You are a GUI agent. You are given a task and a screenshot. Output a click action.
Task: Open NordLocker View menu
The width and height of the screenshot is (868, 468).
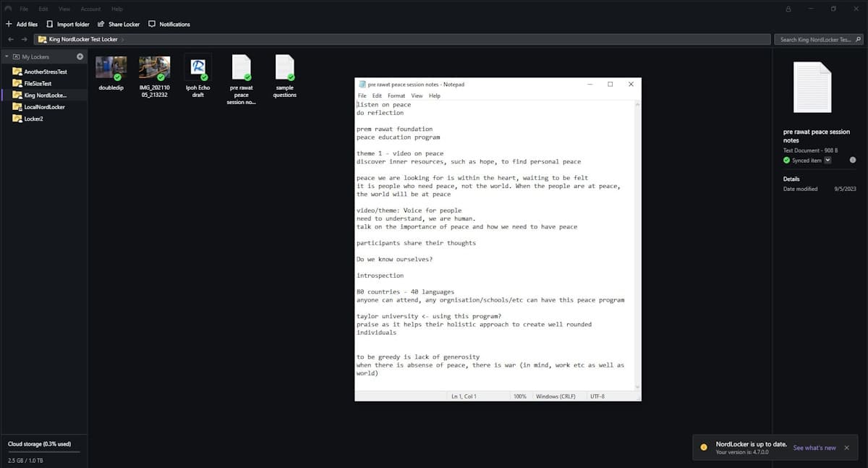click(x=64, y=9)
